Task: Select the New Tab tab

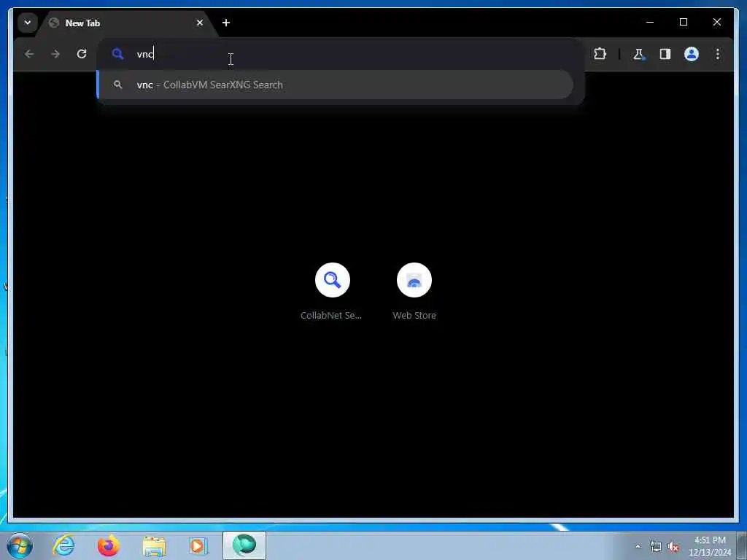Action: [127, 23]
